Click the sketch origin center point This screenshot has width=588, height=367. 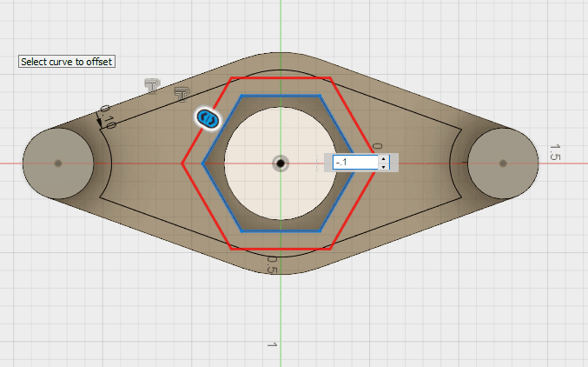pyautogui.click(x=281, y=163)
